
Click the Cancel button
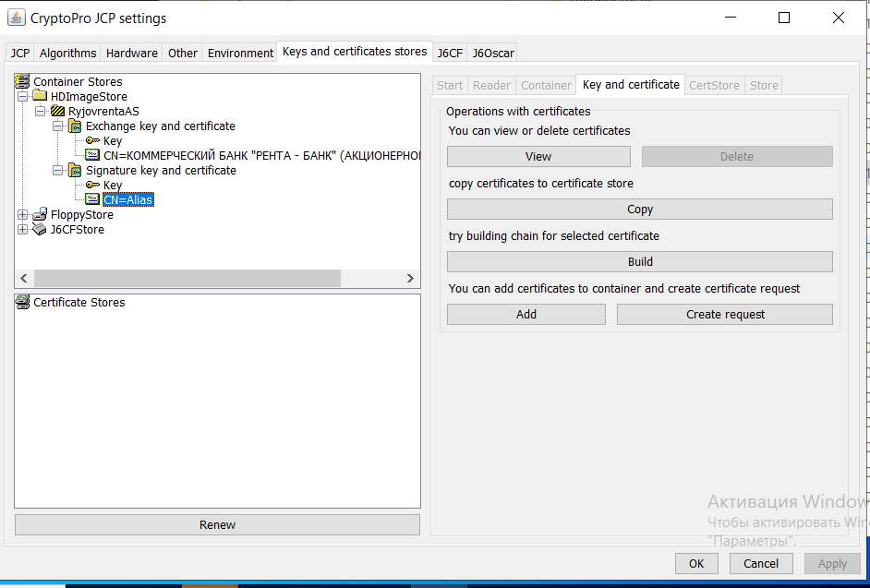click(x=761, y=564)
